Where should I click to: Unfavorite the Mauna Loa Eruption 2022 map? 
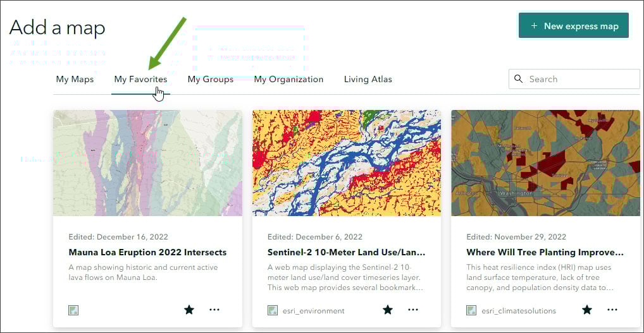click(x=189, y=310)
